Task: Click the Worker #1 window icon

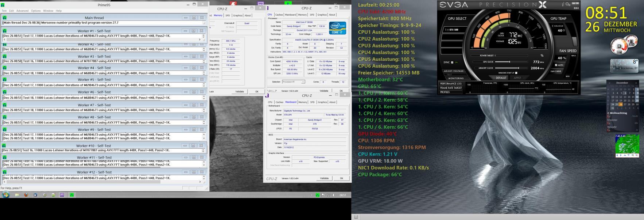Action: [5, 31]
